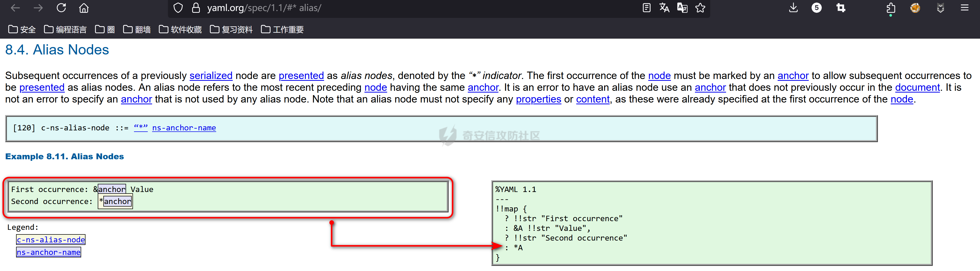Open ns-anchor-name link in production 120
The height and width of the screenshot is (271, 980).
pos(184,128)
